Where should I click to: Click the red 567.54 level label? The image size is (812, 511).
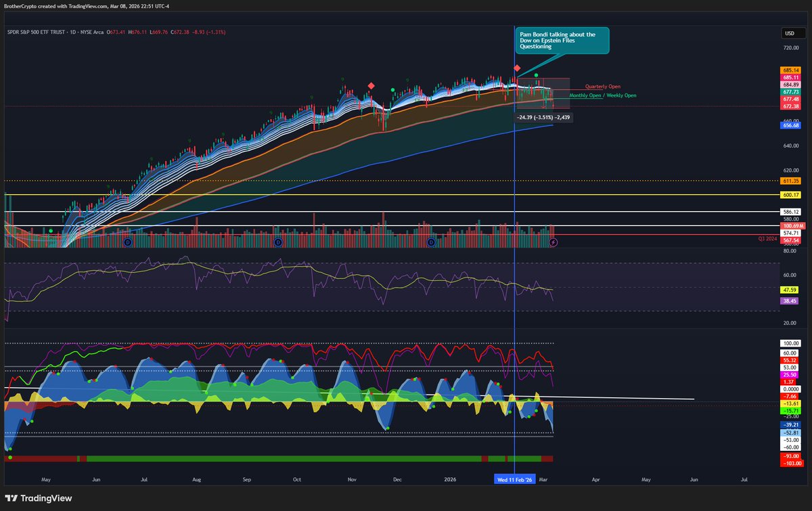[791, 240]
